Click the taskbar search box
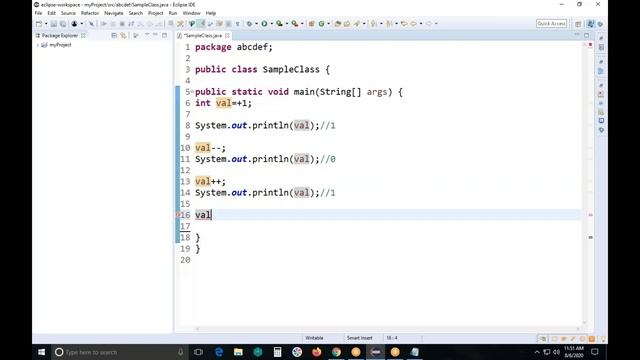Screen dimensions: 640x360 (x=119, y=352)
